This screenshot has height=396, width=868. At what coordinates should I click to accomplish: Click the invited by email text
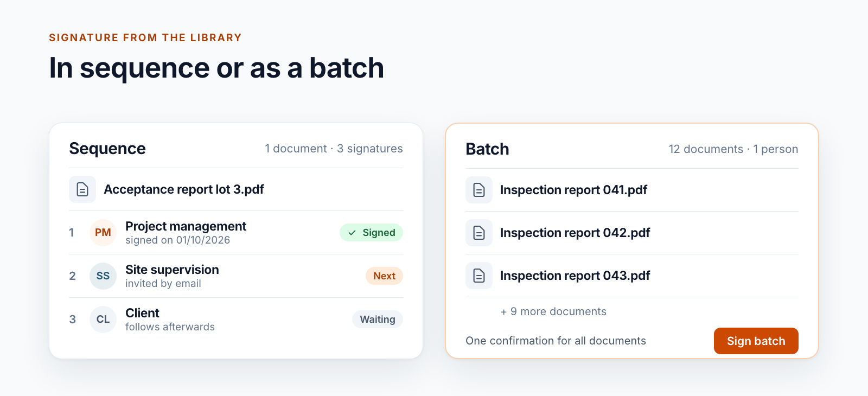163,284
